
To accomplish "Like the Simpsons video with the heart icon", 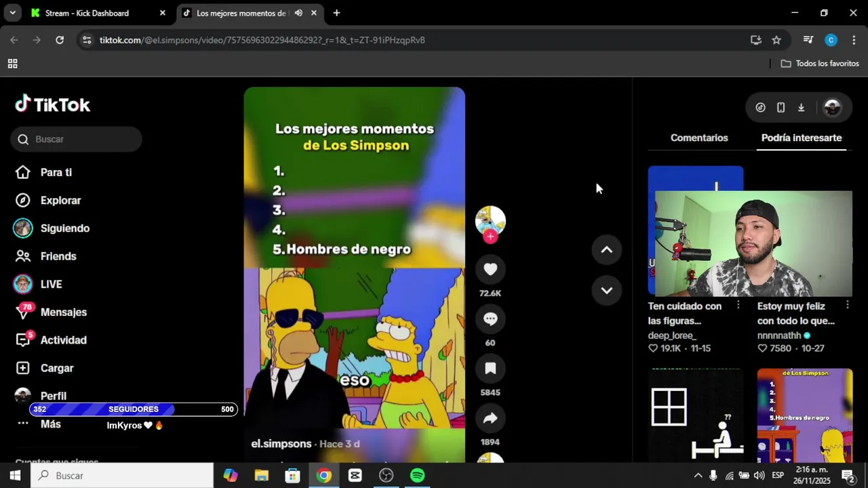I will tap(490, 270).
